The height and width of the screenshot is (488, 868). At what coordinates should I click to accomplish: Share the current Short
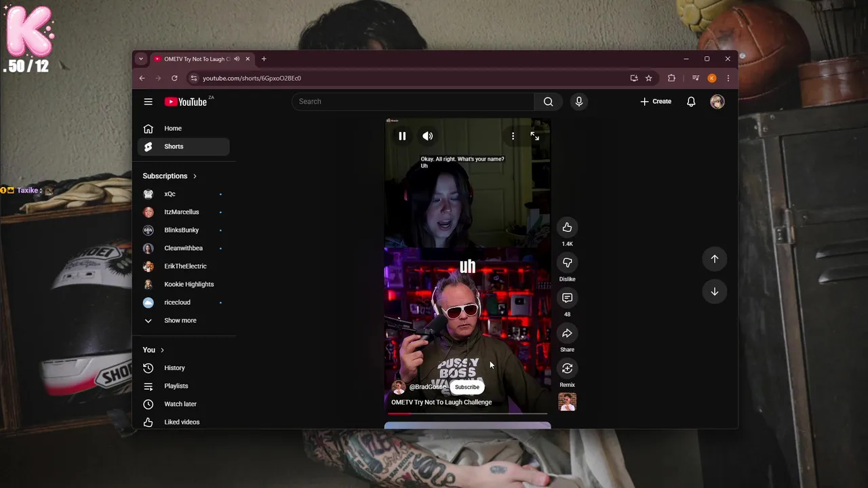point(567,333)
